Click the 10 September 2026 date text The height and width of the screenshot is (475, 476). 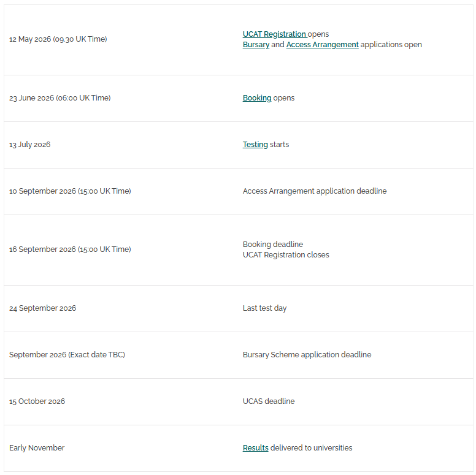(70, 191)
